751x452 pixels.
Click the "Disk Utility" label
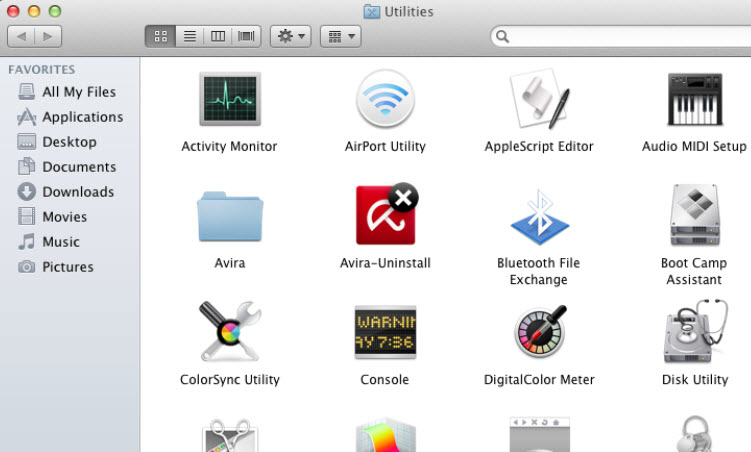pyautogui.click(x=695, y=380)
